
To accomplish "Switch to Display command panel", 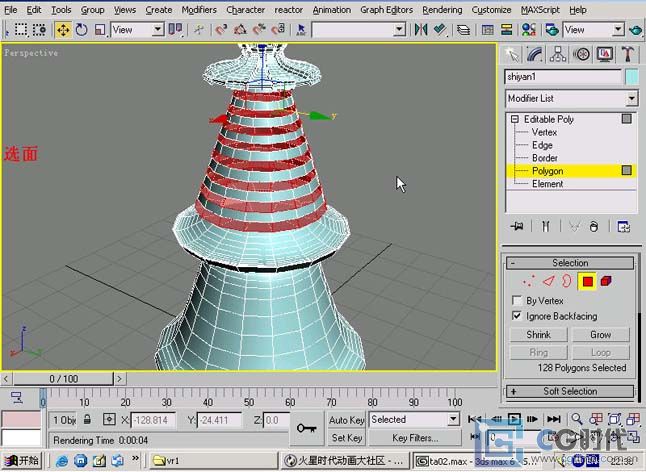I will [604, 54].
